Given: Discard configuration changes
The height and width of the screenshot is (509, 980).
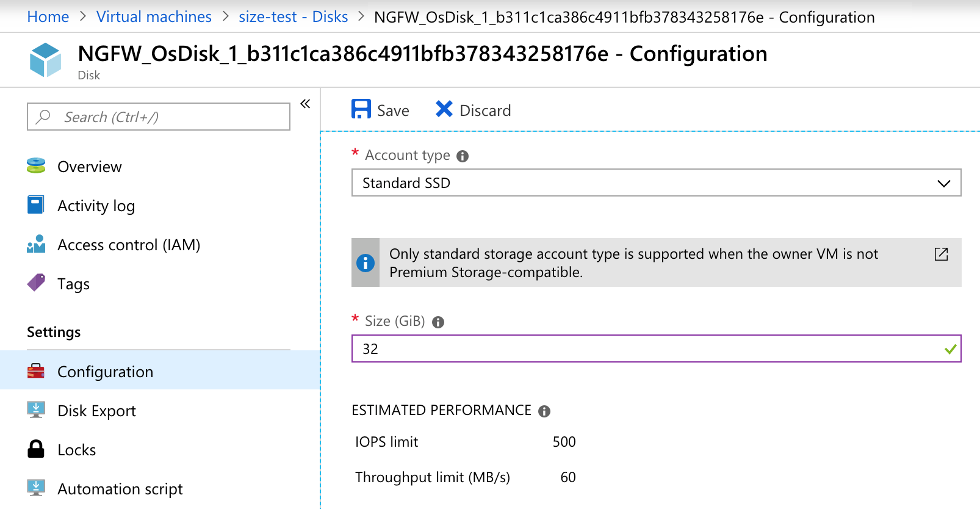Looking at the screenshot, I should (474, 110).
